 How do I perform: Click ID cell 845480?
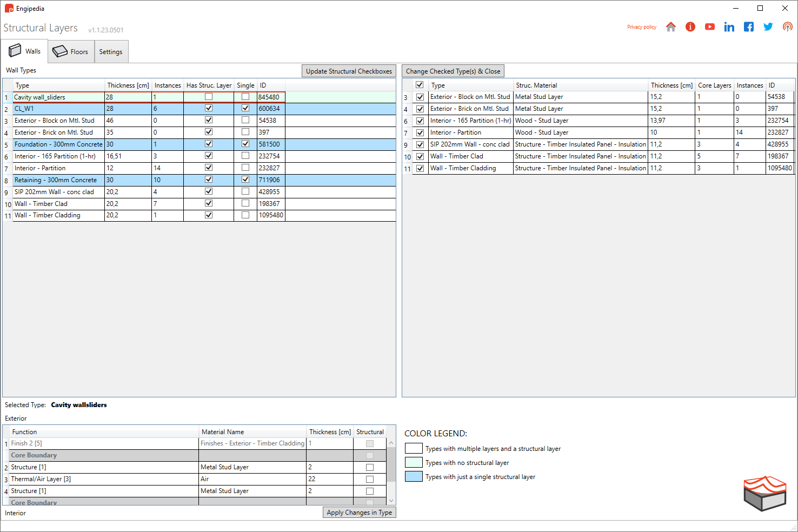271,97
